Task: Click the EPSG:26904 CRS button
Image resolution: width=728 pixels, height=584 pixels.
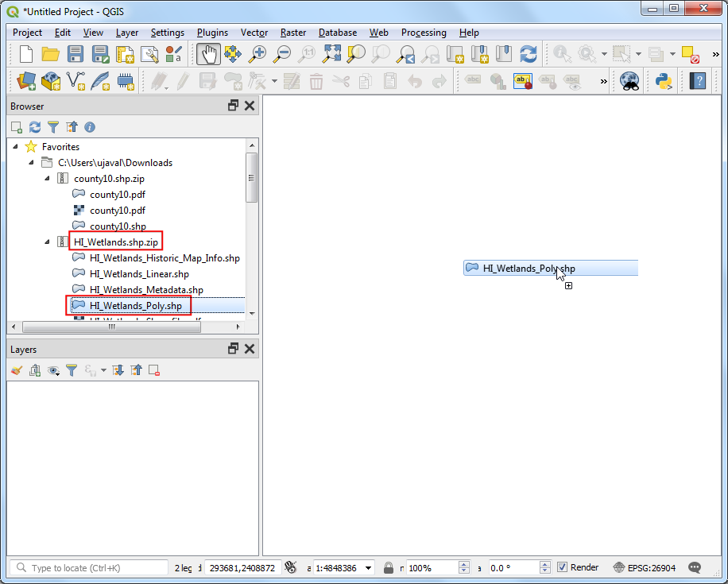Action: point(645,567)
